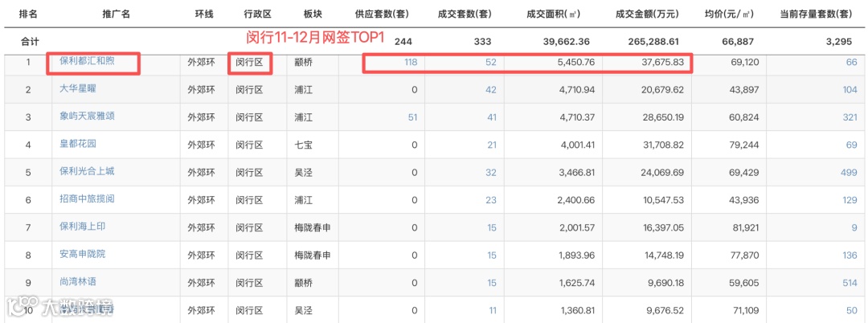Click deal count 15 for 保利海上印

[492, 228]
